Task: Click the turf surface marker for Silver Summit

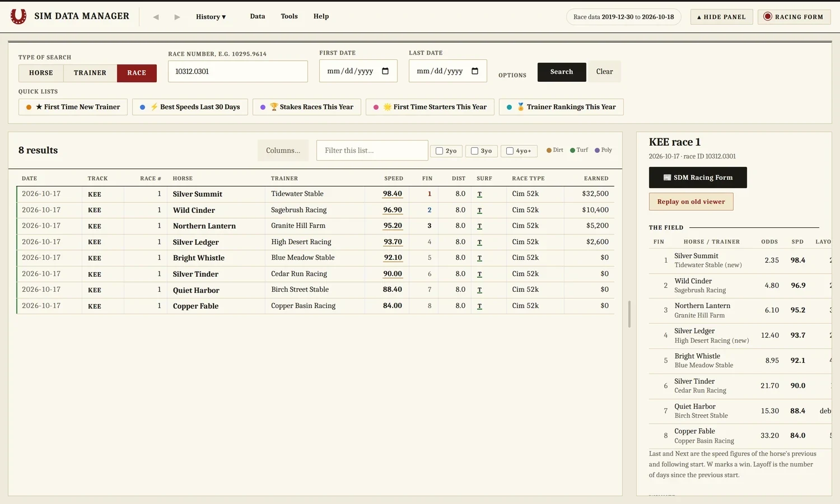Action: point(479,194)
